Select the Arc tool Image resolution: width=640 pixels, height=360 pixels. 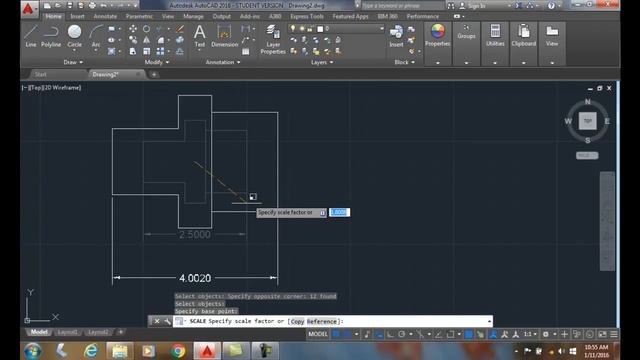click(96, 36)
